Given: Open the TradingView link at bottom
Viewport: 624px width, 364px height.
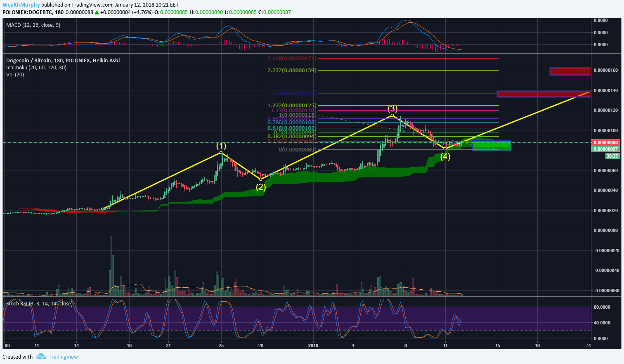Looking at the screenshot, I should coord(63,357).
